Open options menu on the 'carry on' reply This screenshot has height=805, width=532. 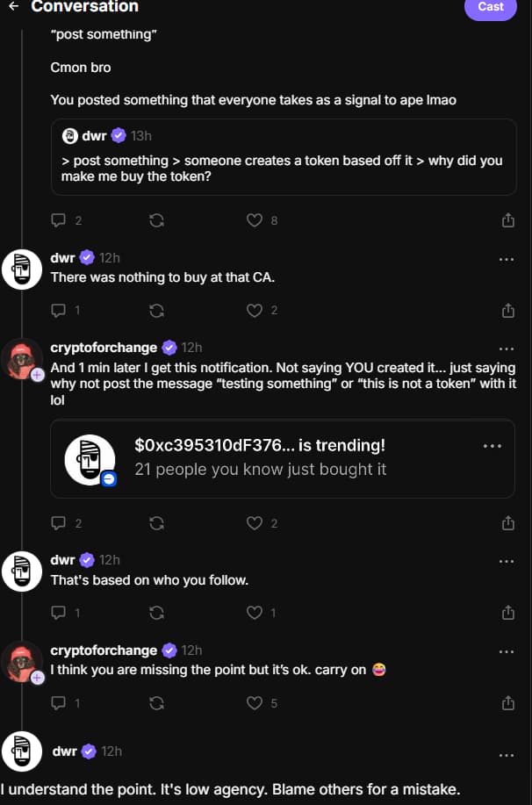tap(507, 651)
